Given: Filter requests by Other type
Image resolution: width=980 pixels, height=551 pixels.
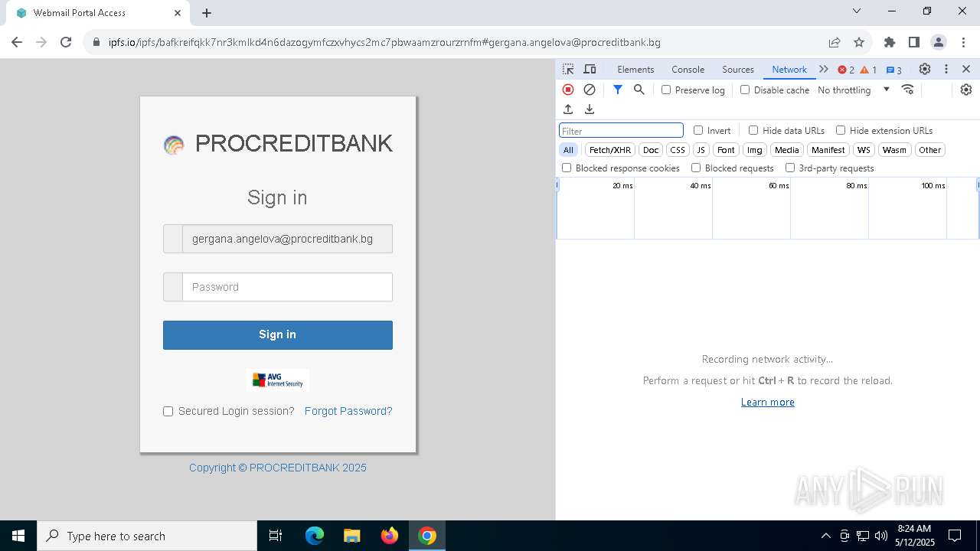Looking at the screenshot, I should coord(930,150).
